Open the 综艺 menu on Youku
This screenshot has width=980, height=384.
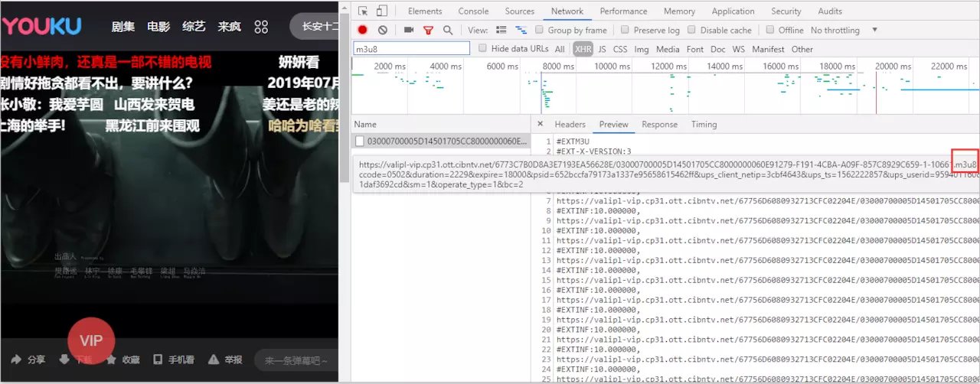click(x=194, y=27)
